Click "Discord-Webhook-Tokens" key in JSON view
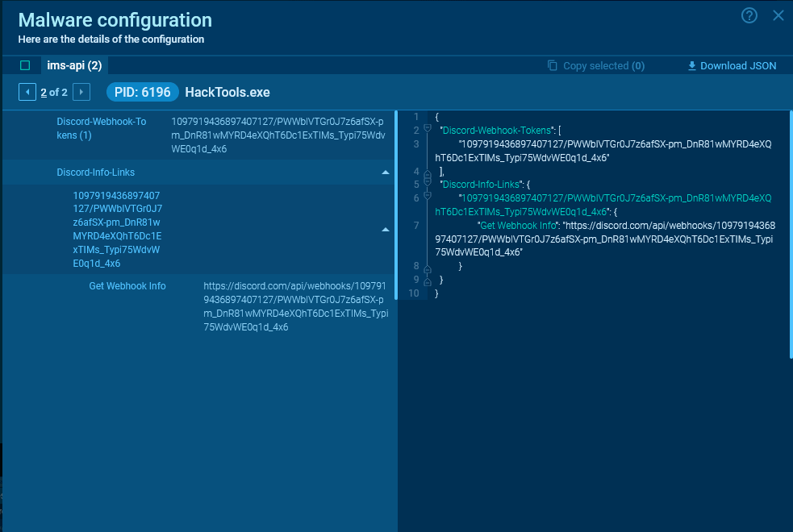The width and height of the screenshot is (793, 532). pos(497,131)
